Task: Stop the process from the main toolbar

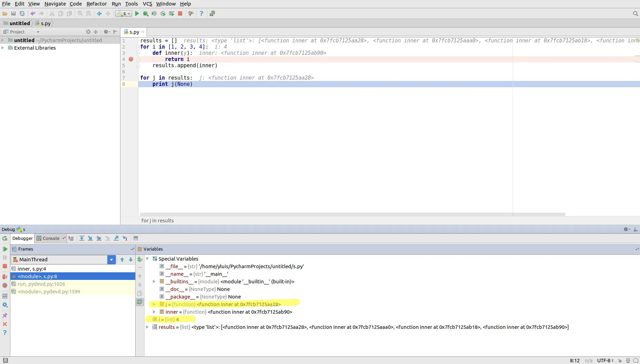Action: point(180,14)
